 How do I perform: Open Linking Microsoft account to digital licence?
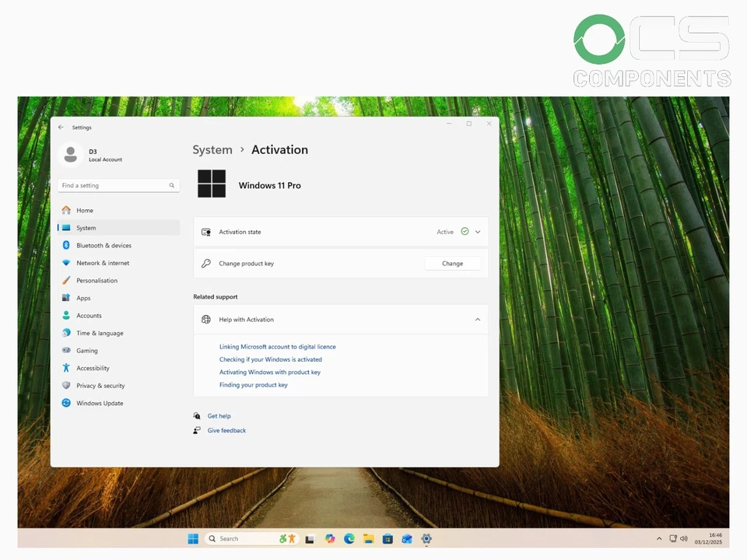click(277, 347)
